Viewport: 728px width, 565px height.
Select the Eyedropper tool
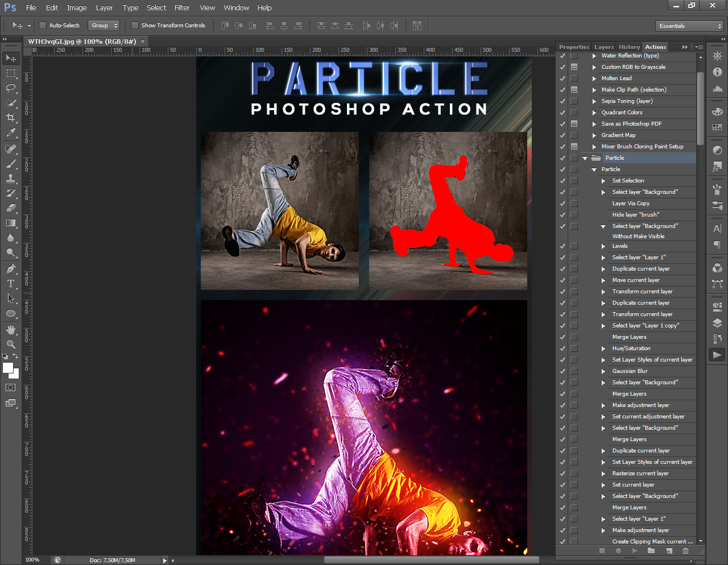[11, 133]
